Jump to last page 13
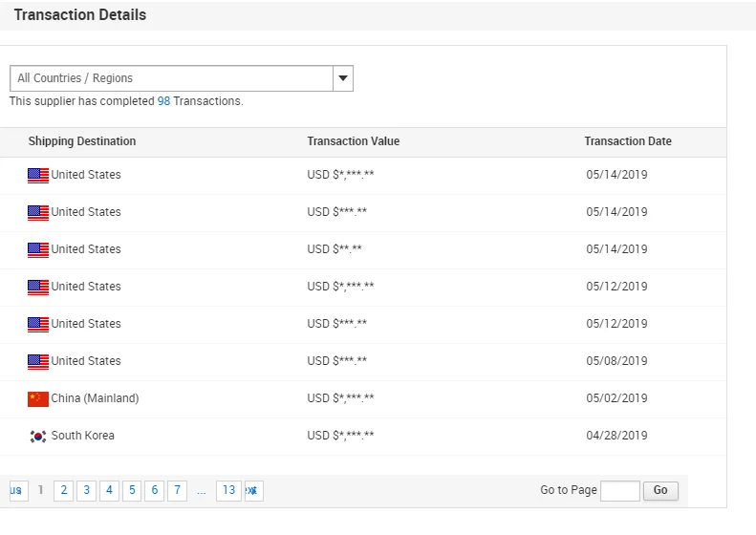 pos(228,490)
